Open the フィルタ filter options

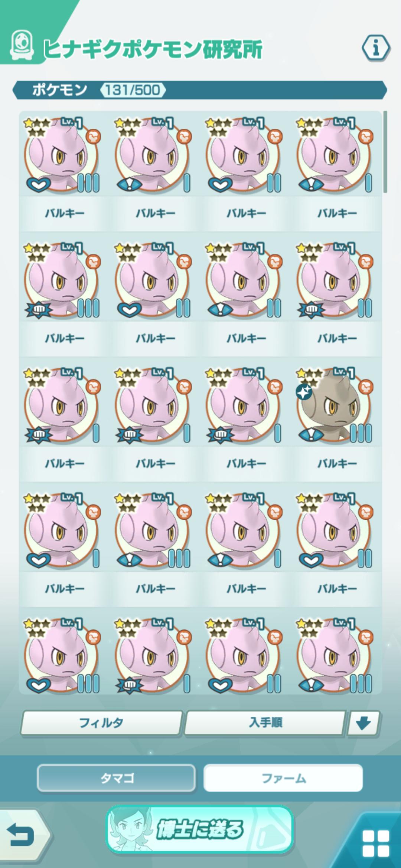(x=101, y=723)
